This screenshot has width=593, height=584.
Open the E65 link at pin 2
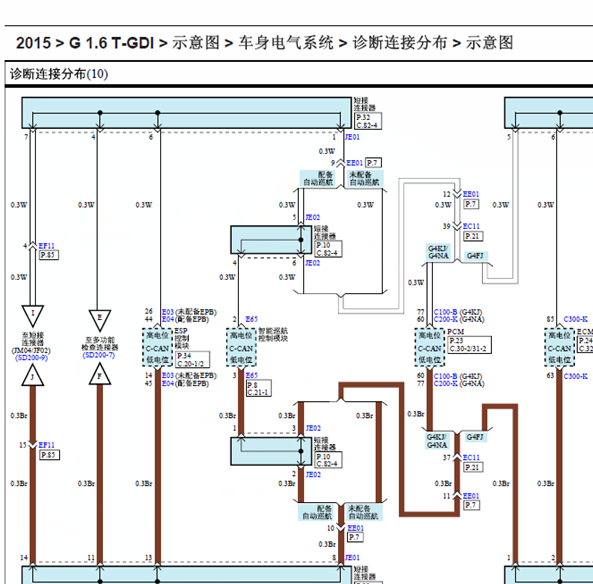click(251, 319)
